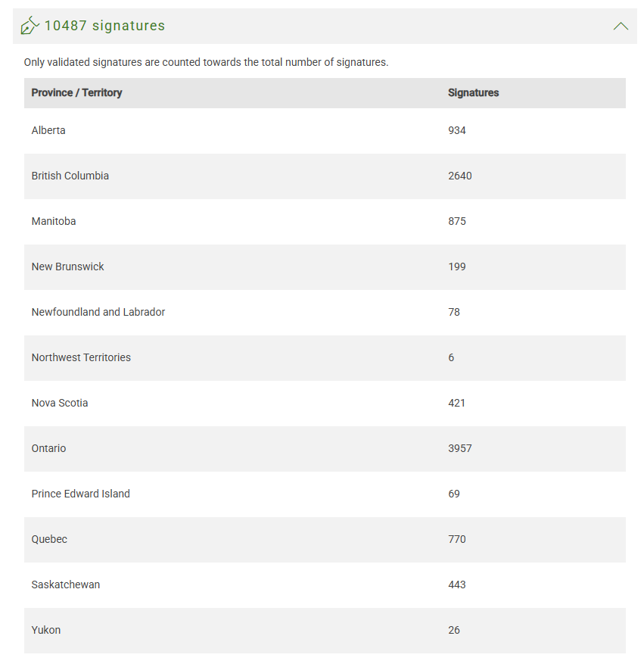Select Newfoundland and Labrador row

[x=98, y=312]
